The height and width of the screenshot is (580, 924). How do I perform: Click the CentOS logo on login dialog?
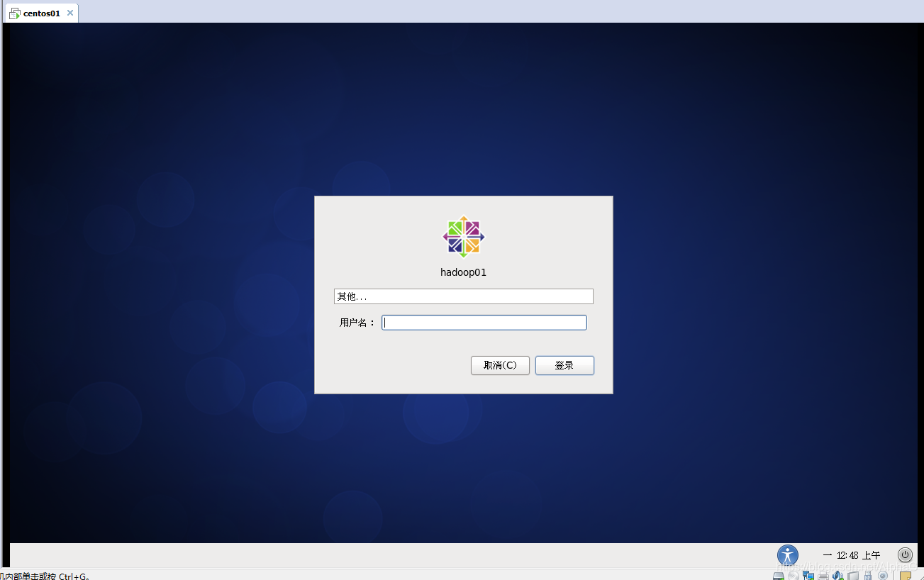[x=464, y=237]
